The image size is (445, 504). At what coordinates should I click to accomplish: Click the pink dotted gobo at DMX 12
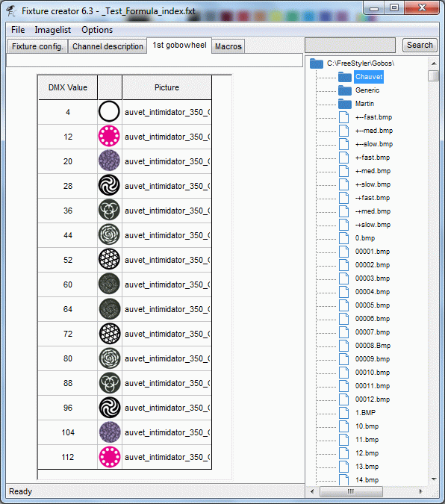click(x=109, y=137)
